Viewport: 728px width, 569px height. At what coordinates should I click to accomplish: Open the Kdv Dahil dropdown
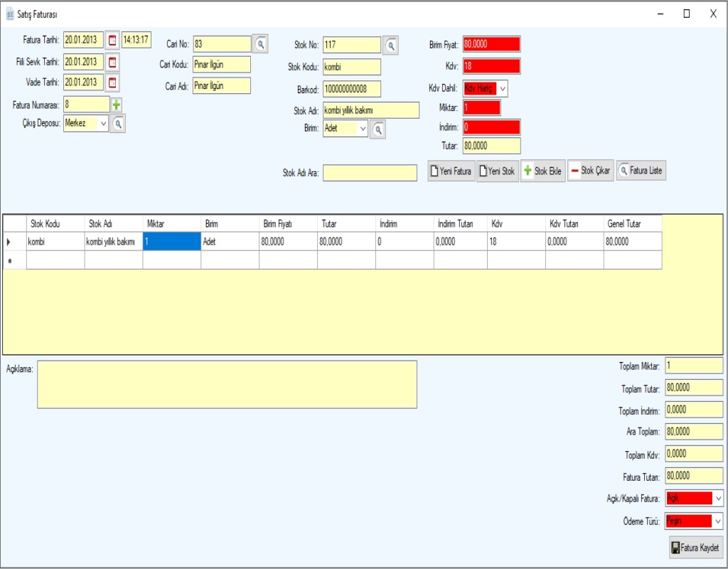tap(502, 89)
